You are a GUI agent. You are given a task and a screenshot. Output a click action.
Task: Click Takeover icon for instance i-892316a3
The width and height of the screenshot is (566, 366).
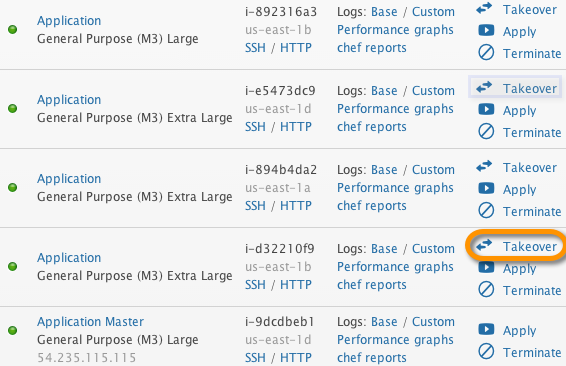(x=484, y=8)
